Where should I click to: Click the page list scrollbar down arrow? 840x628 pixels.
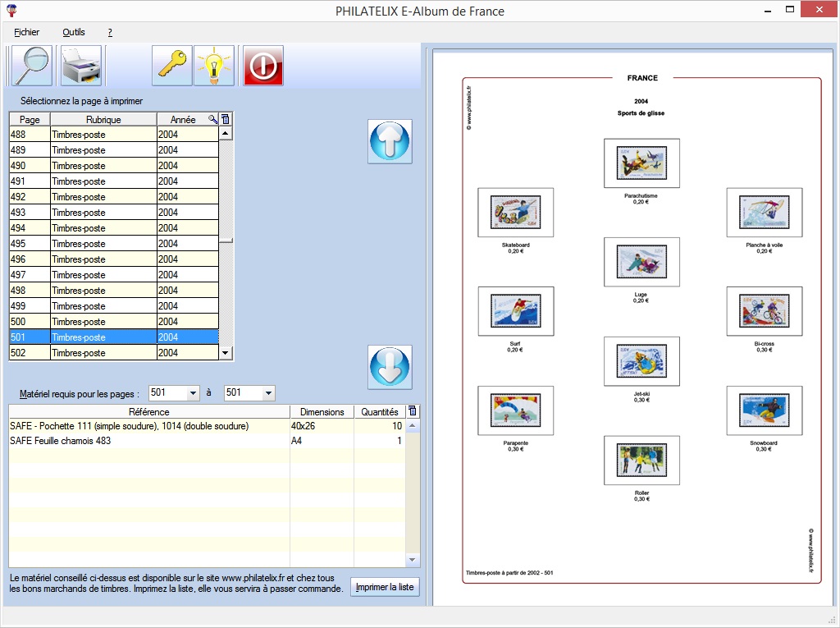[226, 353]
